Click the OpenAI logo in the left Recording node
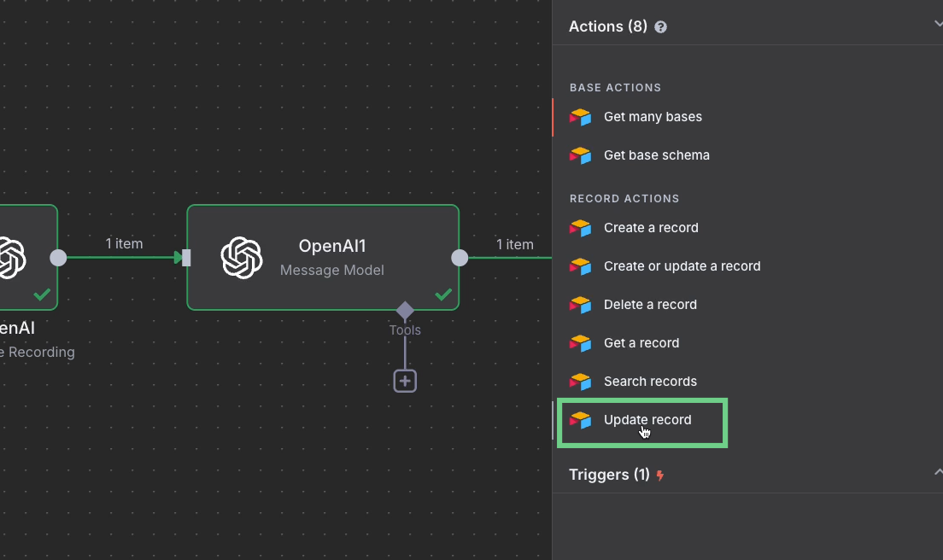 coord(12,258)
